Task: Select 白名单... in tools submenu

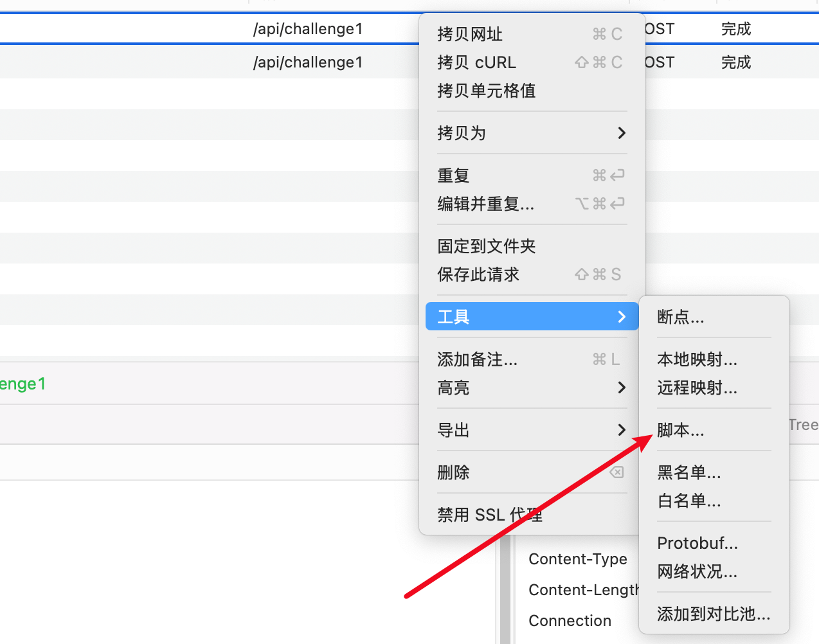Action: pos(688,501)
